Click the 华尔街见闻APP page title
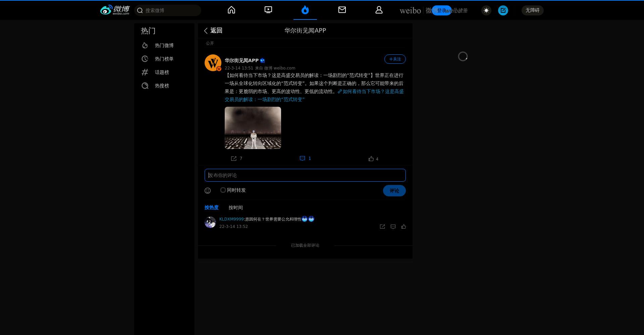 click(x=305, y=31)
